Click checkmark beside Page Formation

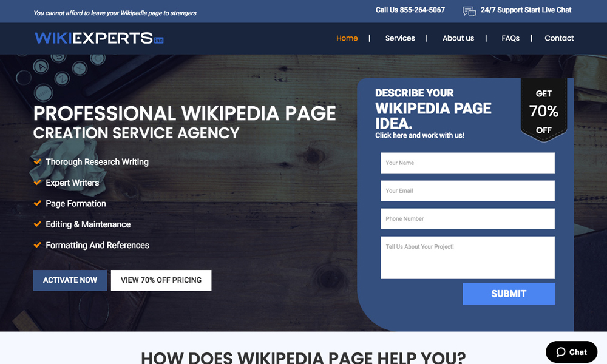click(38, 204)
